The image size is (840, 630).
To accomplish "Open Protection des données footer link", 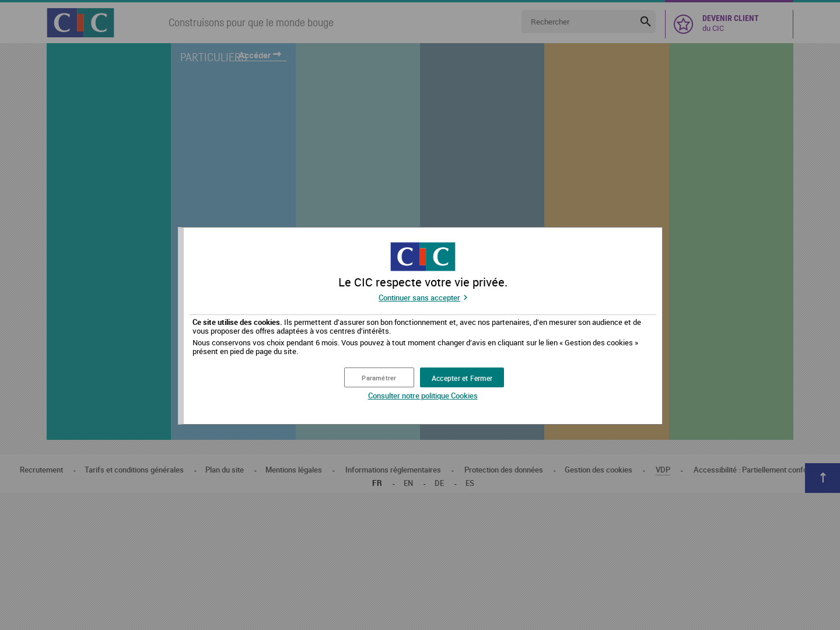I will pos(503,470).
